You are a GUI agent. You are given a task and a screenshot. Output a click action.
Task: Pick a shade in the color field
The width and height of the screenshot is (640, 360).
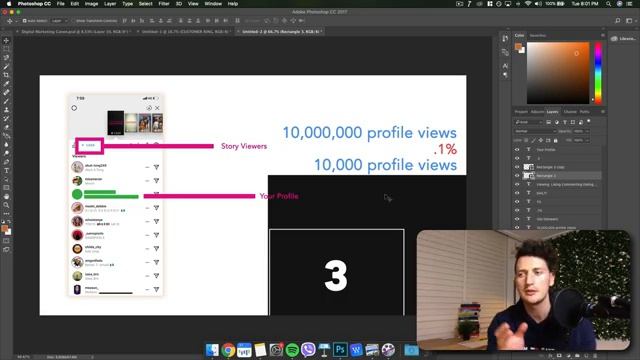point(558,73)
